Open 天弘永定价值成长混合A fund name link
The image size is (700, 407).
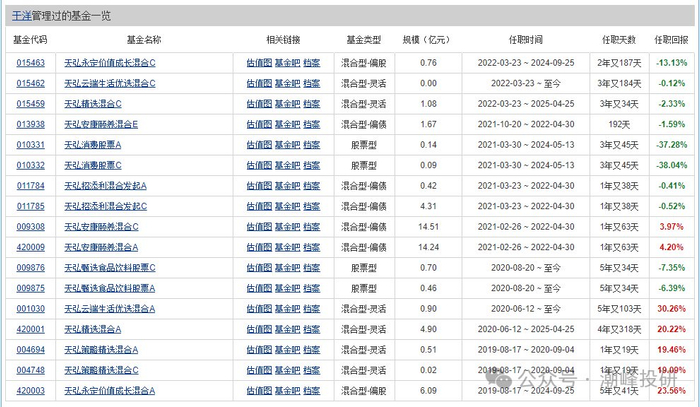pyautogui.click(x=110, y=391)
